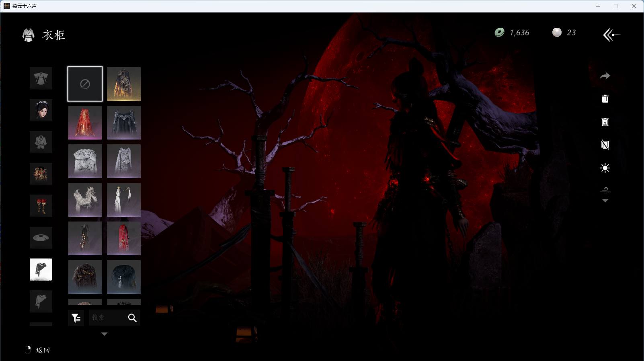Select the bamboo hat category
644x361 pixels.
coord(41,238)
